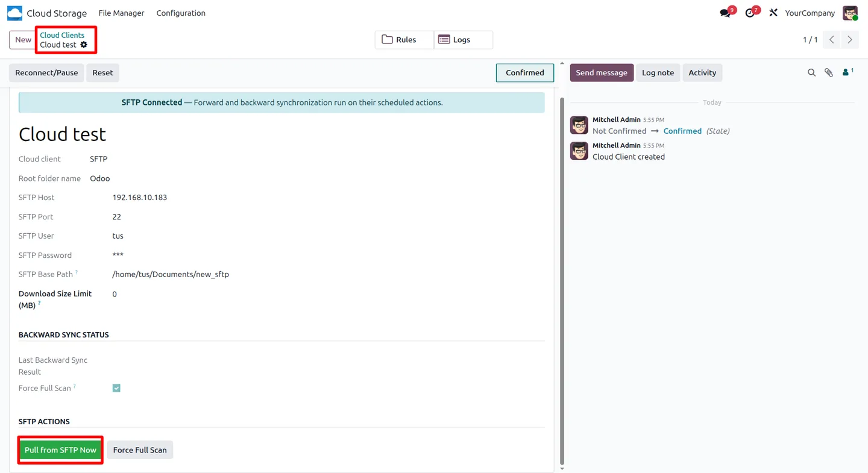Click Pull from SFTP Now
The height and width of the screenshot is (473, 868).
pos(60,450)
